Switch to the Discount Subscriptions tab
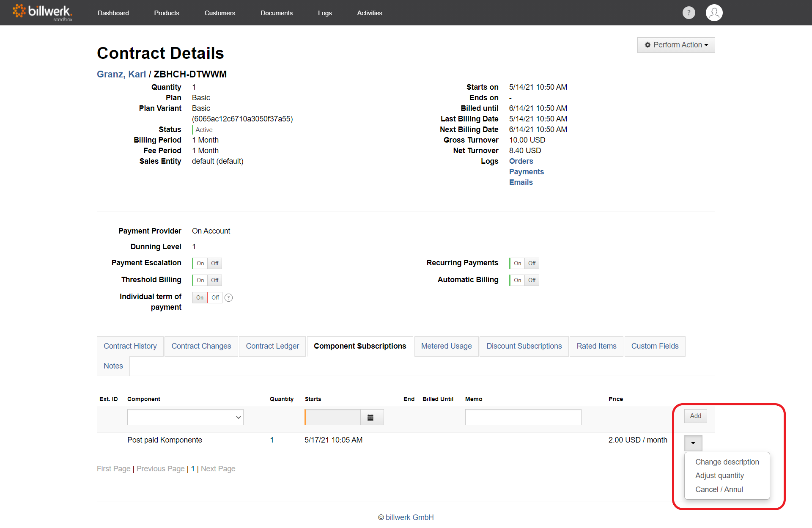Image resolution: width=812 pixels, height=528 pixels. click(524, 346)
